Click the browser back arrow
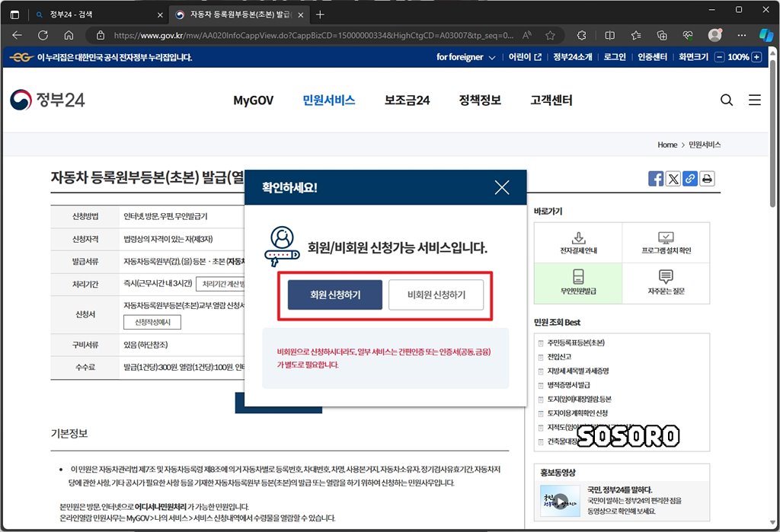780x532 pixels. tap(17, 35)
